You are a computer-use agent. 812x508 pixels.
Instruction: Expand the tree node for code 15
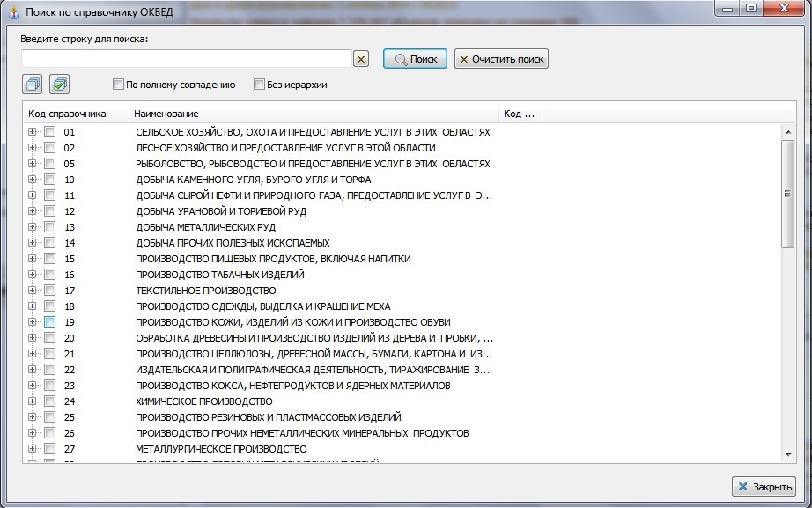(x=33, y=259)
